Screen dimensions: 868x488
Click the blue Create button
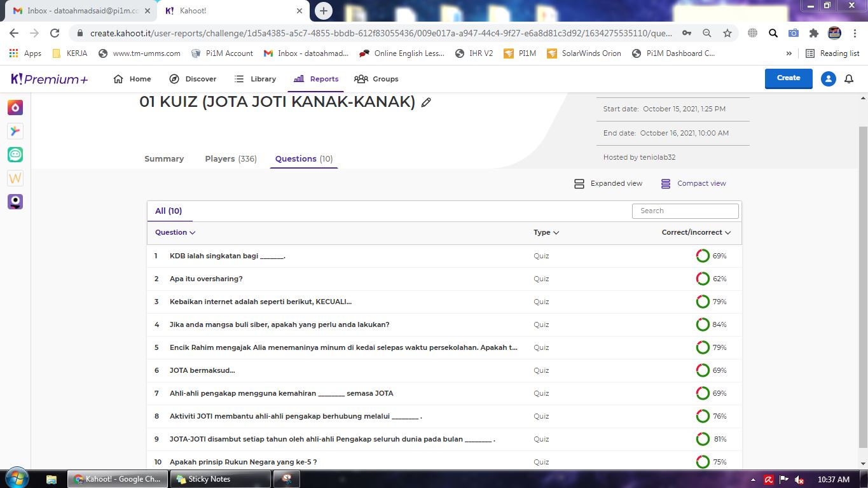pyautogui.click(x=788, y=78)
